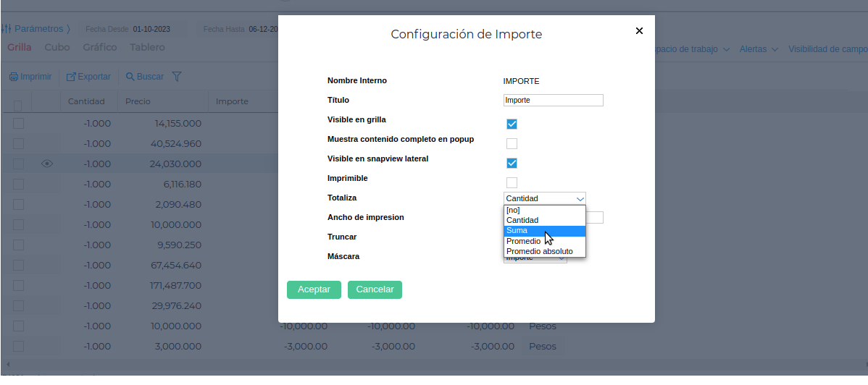The height and width of the screenshot is (385, 868).
Task: Select Suma in Totaliza list
Action: tap(545, 231)
